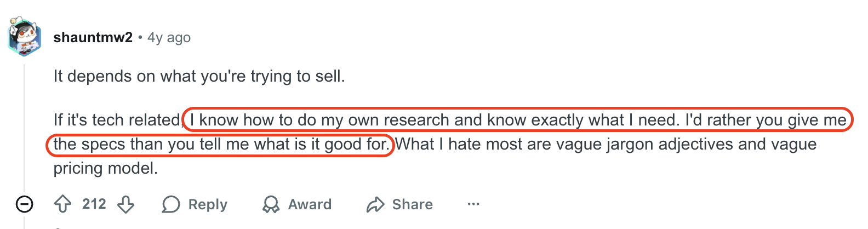This screenshot has height=229, width=868.
Task: Open the shauntmw2 username profile link
Action: (93, 37)
